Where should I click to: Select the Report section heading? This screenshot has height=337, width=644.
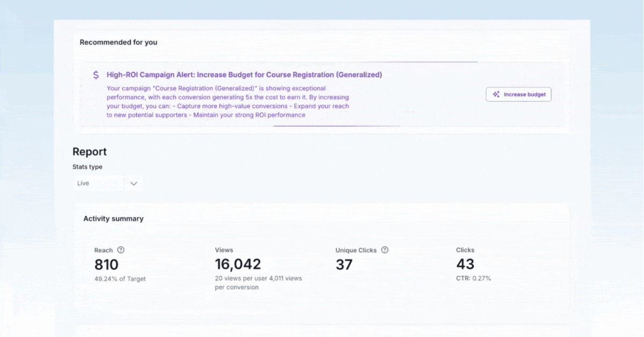[90, 152]
